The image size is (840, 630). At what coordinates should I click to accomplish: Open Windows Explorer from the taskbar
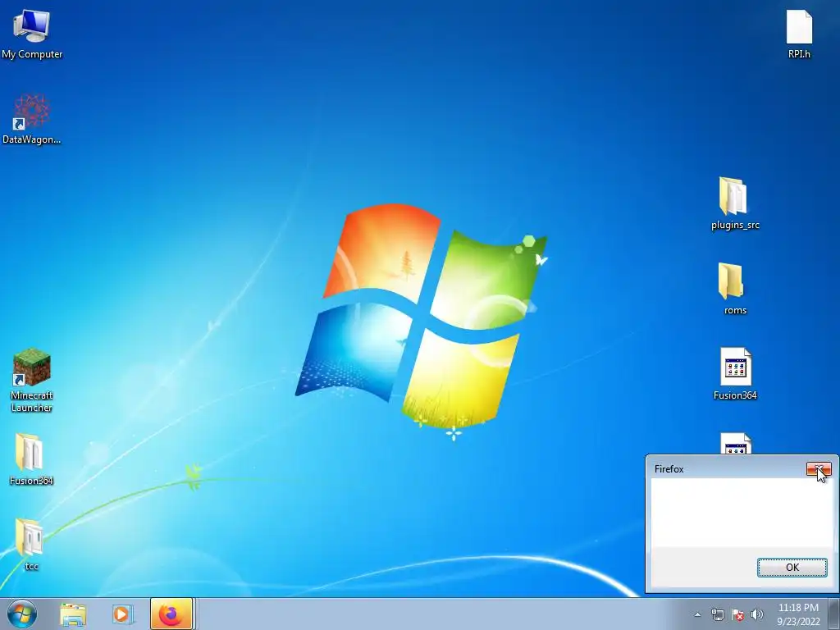(73, 614)
